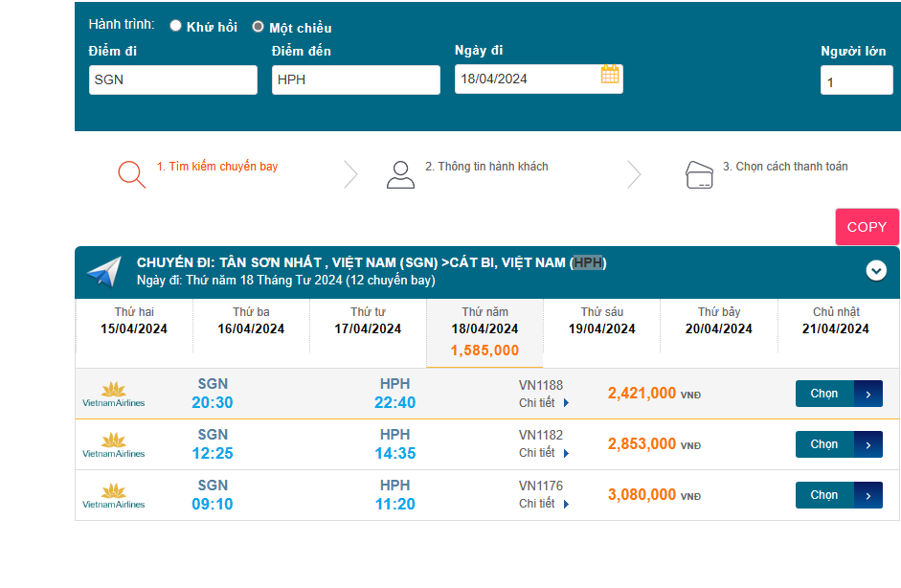
Task: Click the Điểm đến field containing HPH
Action: [355, 79]
